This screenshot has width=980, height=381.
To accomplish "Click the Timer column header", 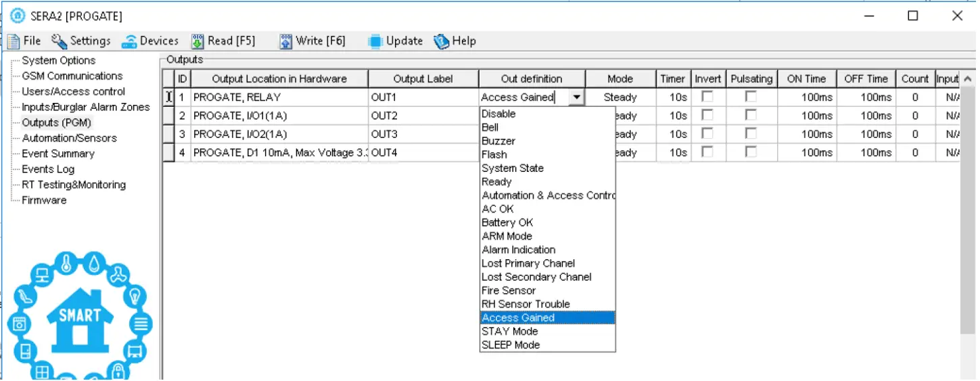I will coord(673,79).
